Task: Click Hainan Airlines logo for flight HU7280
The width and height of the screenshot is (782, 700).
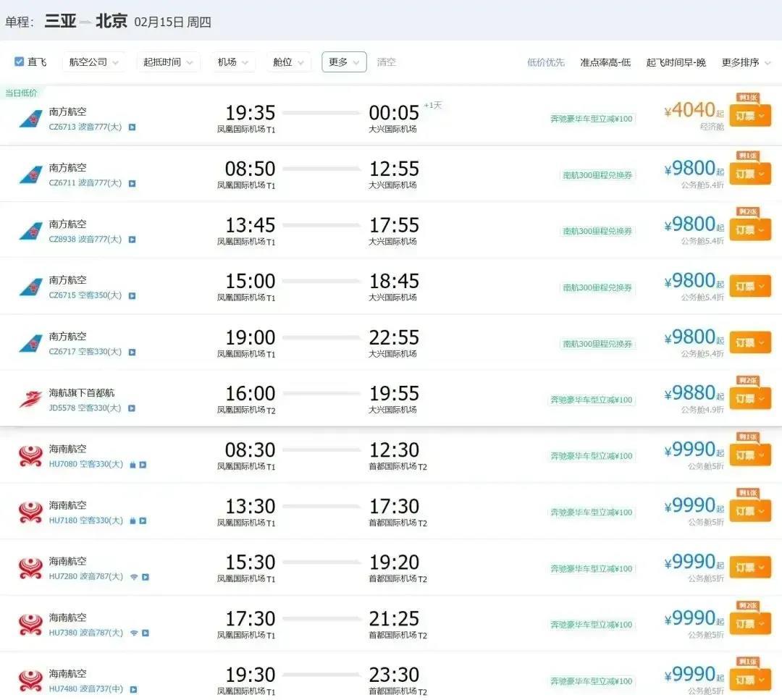Action: (x=30, y=568)
